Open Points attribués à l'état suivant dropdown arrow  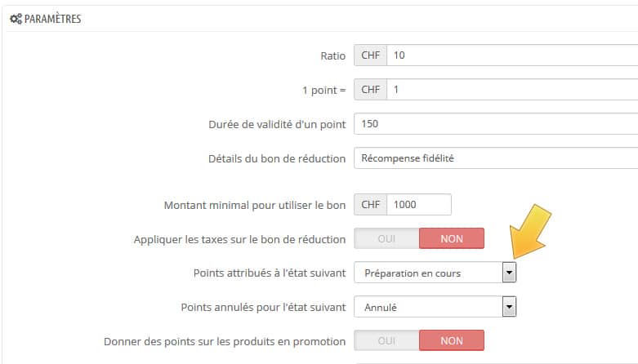coord(509,273)
